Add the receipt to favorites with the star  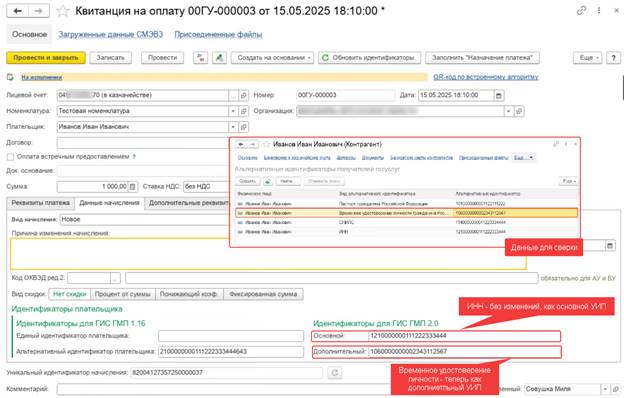[x=63, y=11]
